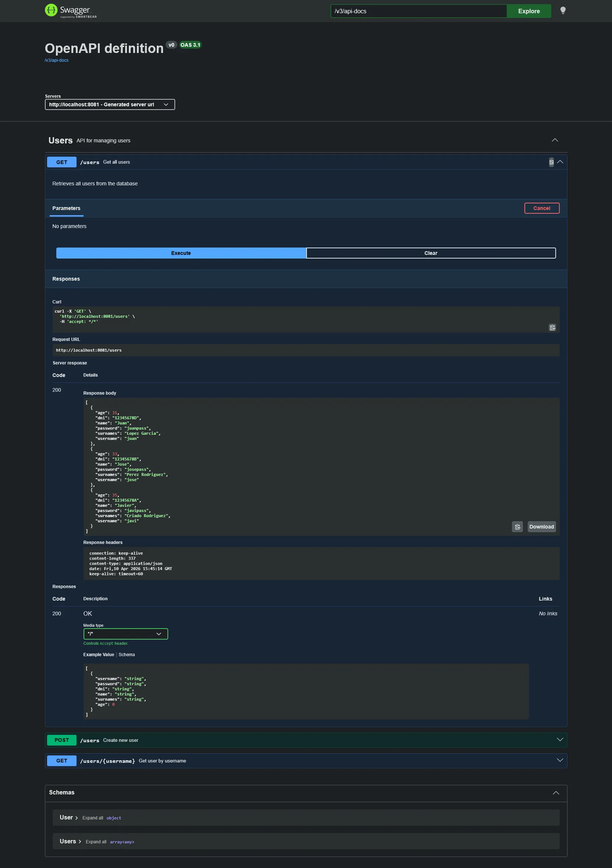Switch to the Parameters tab

coord(66,208)
